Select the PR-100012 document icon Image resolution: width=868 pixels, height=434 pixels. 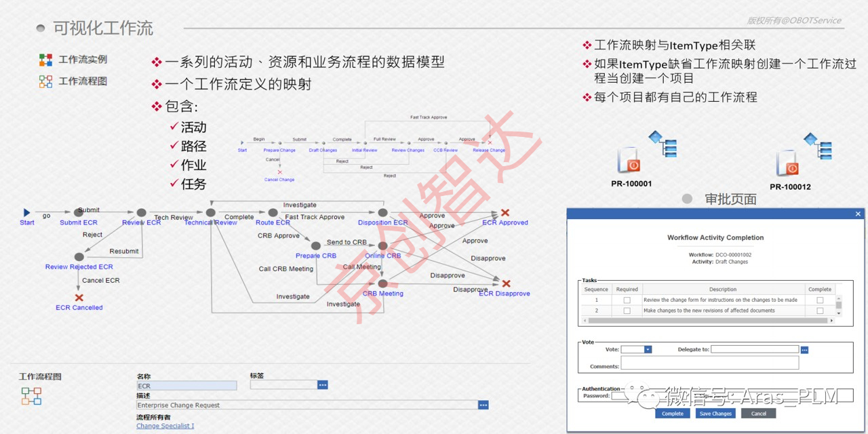[x=787, y=163]
